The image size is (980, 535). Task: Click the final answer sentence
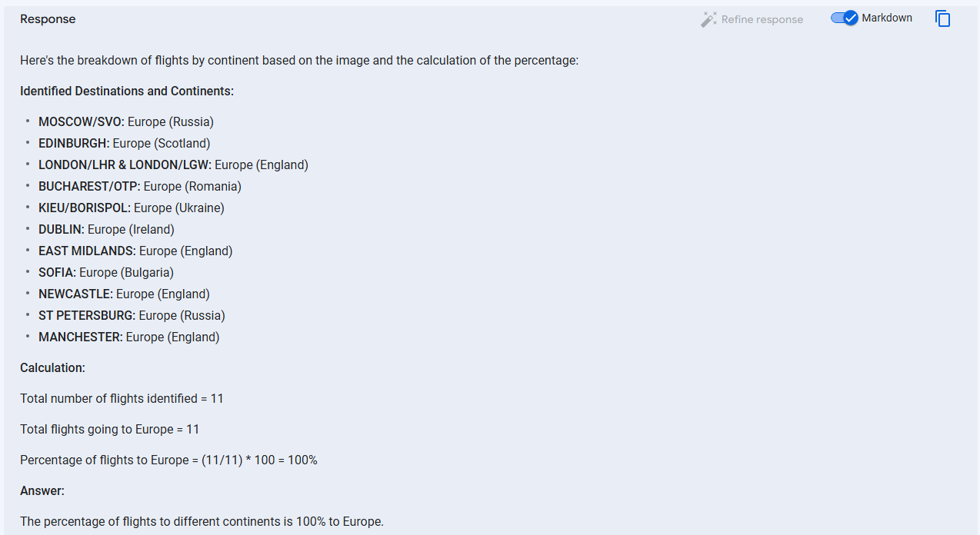pos(202,521)
